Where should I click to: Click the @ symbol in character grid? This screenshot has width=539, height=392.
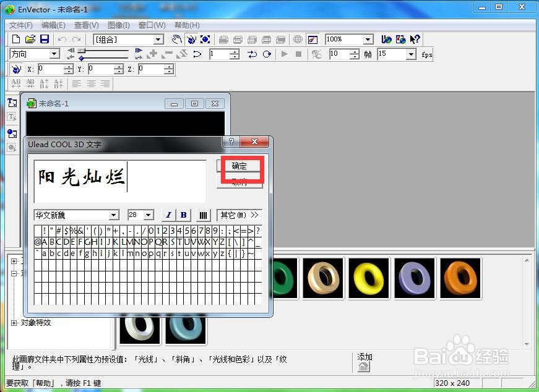(x=38, y=242)
